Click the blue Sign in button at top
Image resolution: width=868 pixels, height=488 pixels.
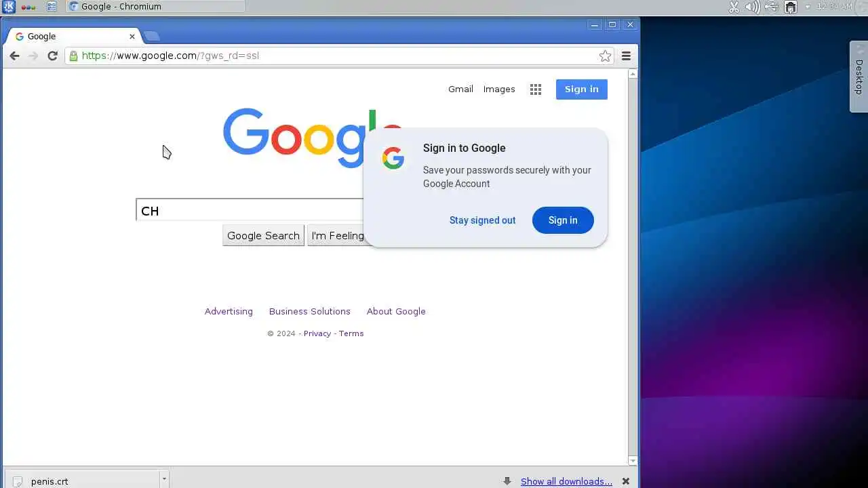click(x=582, y=89)
